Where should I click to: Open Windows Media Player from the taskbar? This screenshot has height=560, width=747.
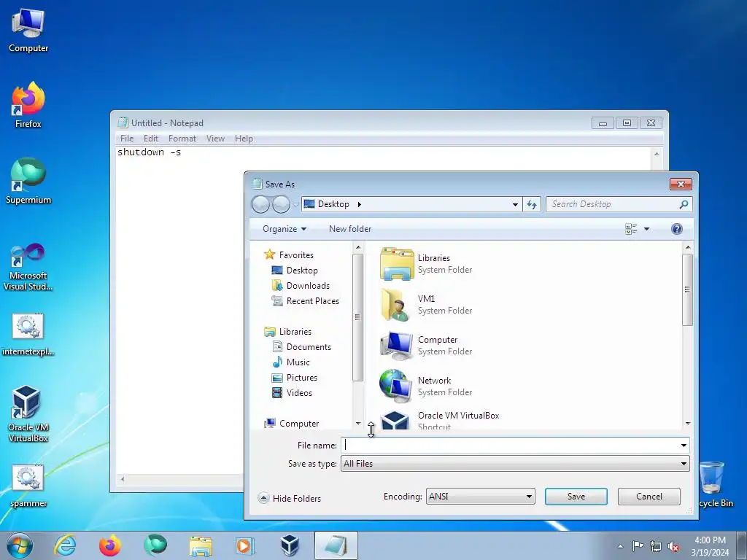(245, 545)
